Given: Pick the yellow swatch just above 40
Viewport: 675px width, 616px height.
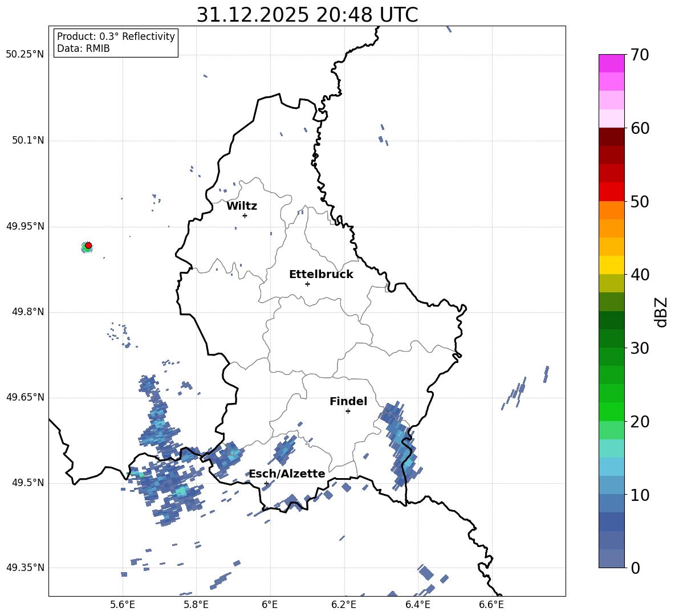Looking at the screenshot, I should coord(611,265).
